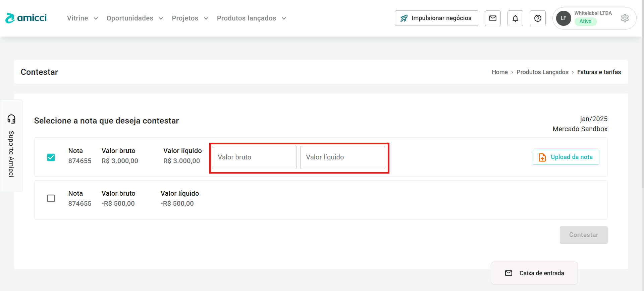Image resolution: width=644 pixels, height=291 pixels.
Task: Open the mail envelope icon in header
Action: click(493, 18)
